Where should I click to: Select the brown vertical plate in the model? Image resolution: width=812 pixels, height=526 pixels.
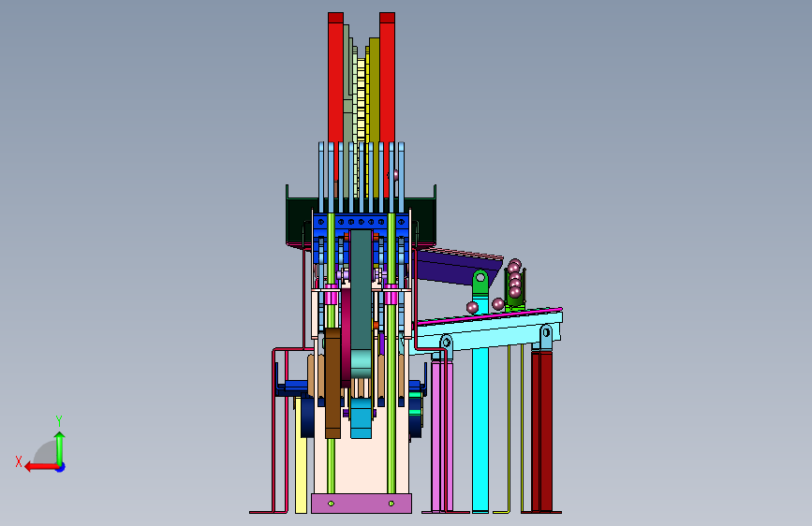click(332, 383)
